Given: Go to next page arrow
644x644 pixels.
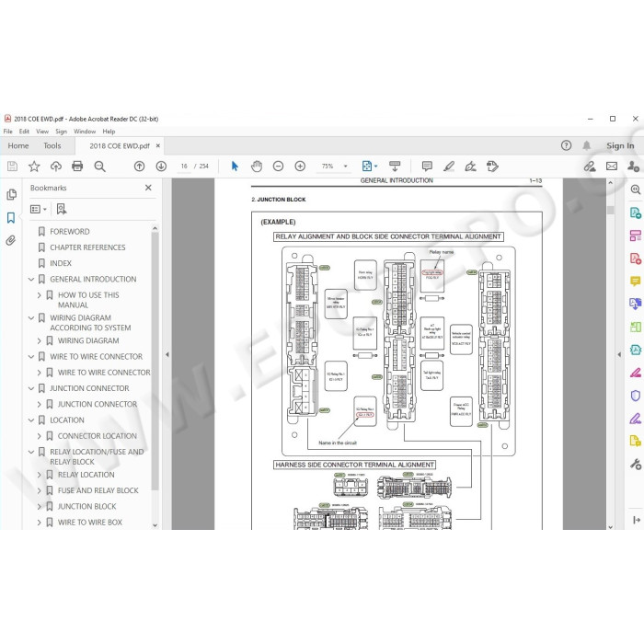Looking at the screenshot, I should [161, 167].
